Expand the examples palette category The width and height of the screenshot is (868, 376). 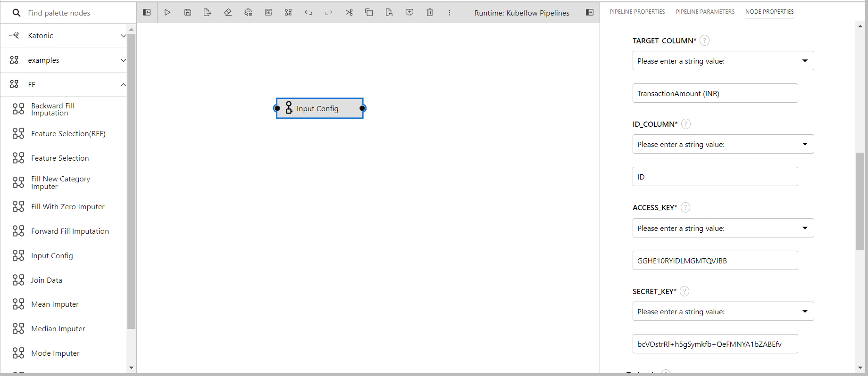tap(64, 60)
